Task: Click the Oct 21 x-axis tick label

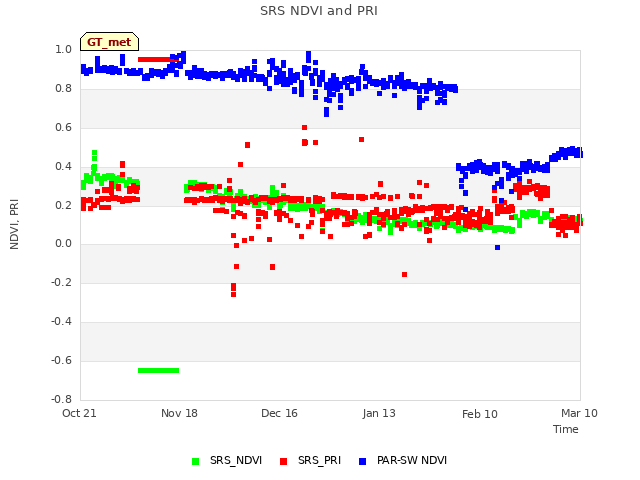Action: coord(79,413)
